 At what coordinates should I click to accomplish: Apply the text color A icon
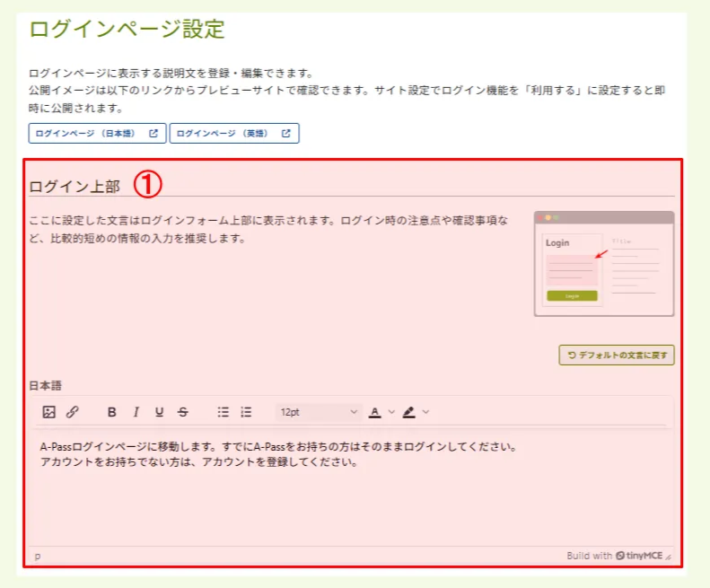pos(375,412)
